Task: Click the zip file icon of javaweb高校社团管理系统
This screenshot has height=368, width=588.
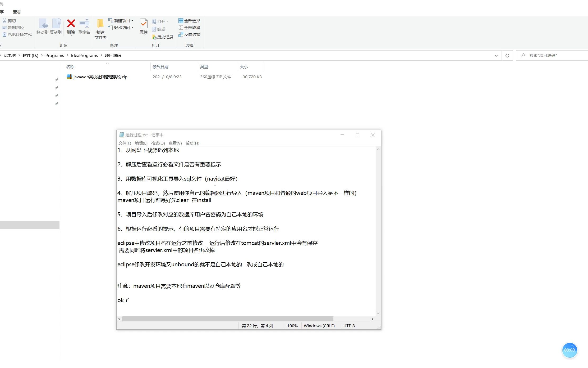Action: (x=69, y=77)
